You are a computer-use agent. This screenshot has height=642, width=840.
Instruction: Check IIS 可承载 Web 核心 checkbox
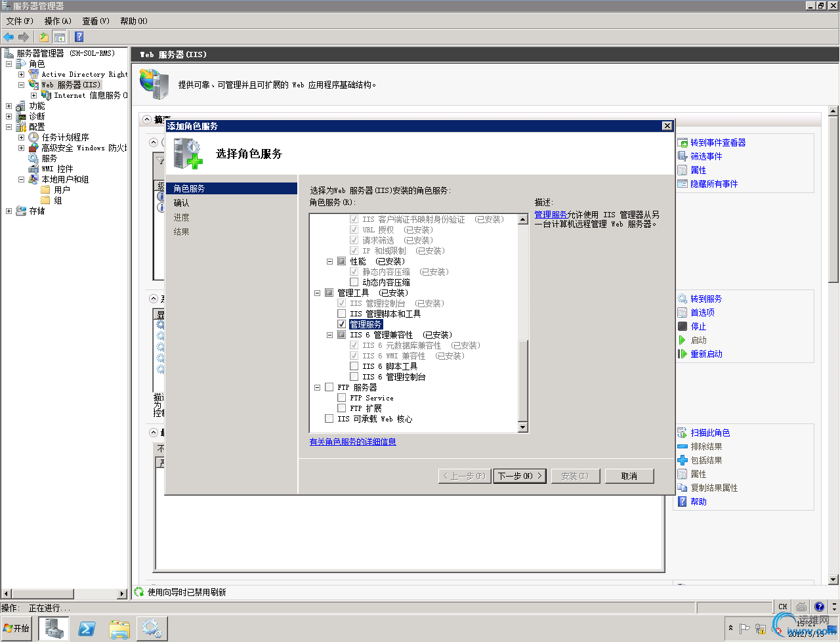(x=329, y=419)
